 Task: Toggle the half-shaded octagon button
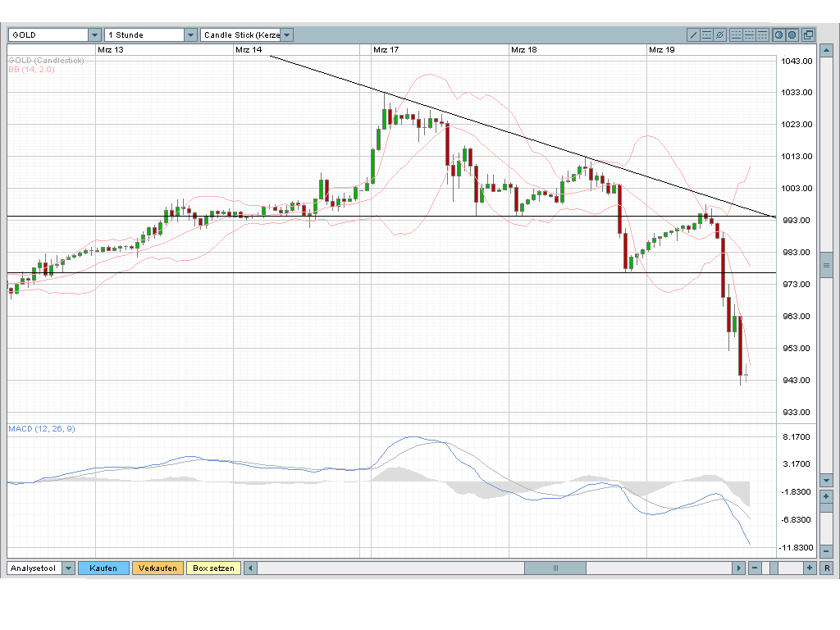(x=778, y=35)
